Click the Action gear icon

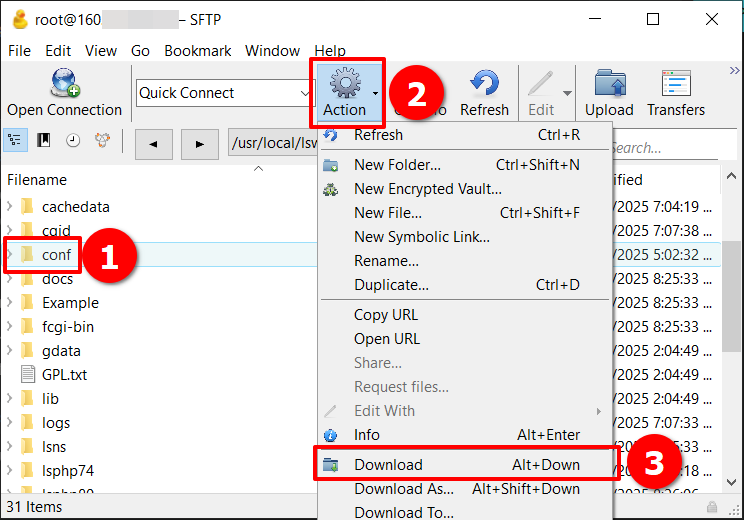coord(344,82)
